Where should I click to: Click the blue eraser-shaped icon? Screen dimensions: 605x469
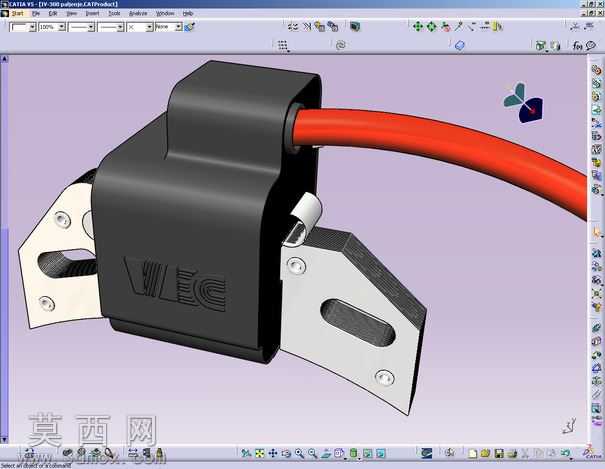pyautogui.click(x=460, y=46)
